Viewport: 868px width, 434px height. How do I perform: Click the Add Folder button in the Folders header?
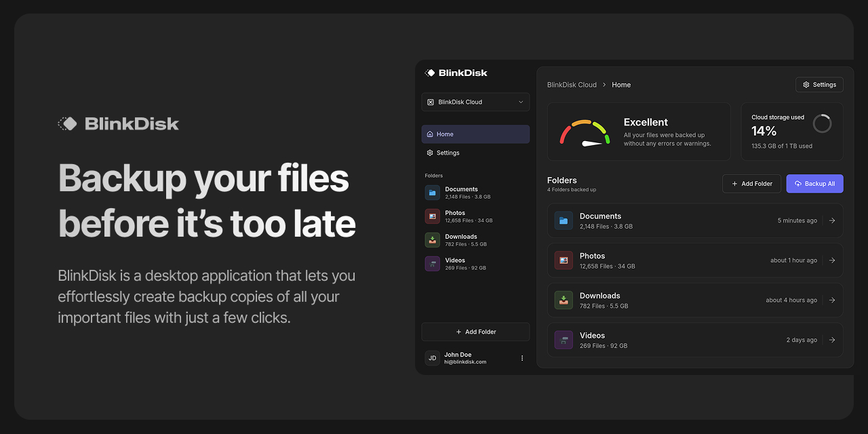[x=752, y=184]
